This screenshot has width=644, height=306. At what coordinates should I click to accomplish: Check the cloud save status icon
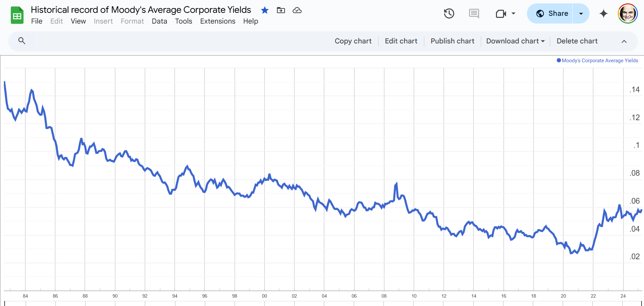(x=297, y=10)
